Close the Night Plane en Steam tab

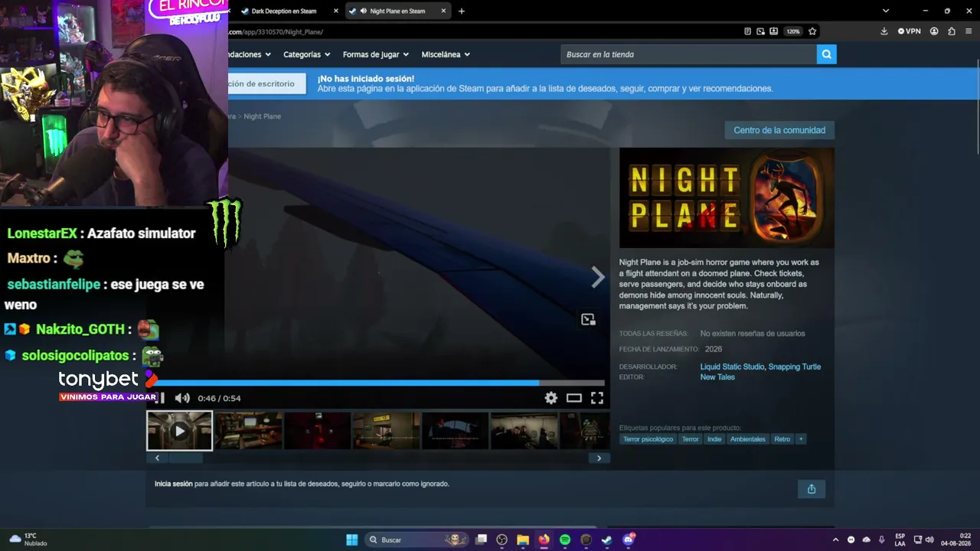[443, 11]
